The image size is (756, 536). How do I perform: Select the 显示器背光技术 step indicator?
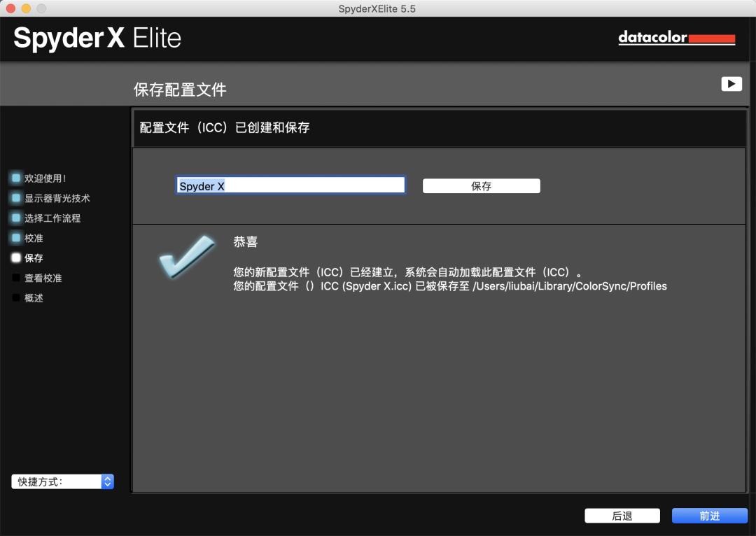point(16,197)
